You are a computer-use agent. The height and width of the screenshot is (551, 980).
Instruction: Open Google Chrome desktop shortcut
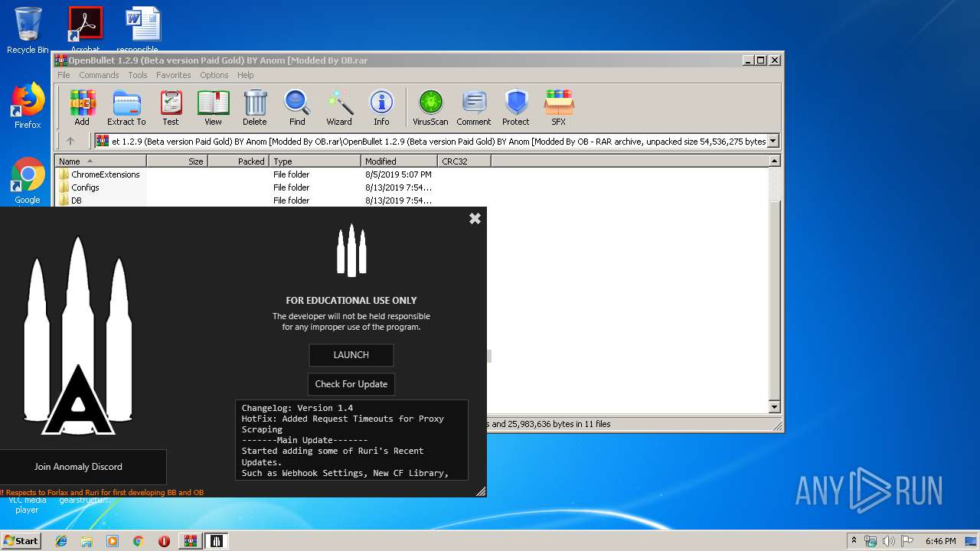28,181
